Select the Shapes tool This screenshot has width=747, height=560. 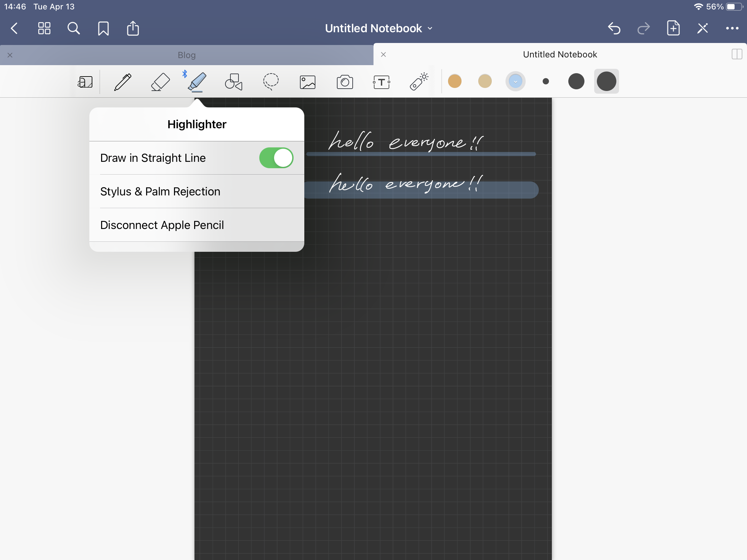(x=234, y=82)
